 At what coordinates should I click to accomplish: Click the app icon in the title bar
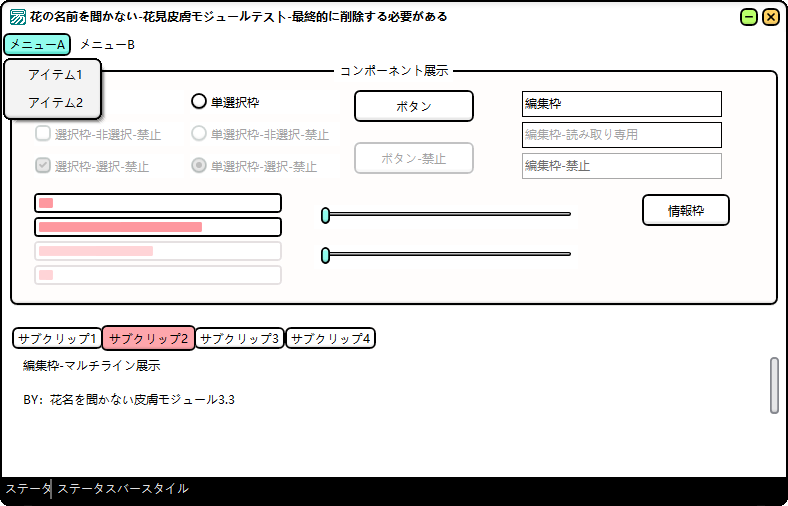point(18,17)
